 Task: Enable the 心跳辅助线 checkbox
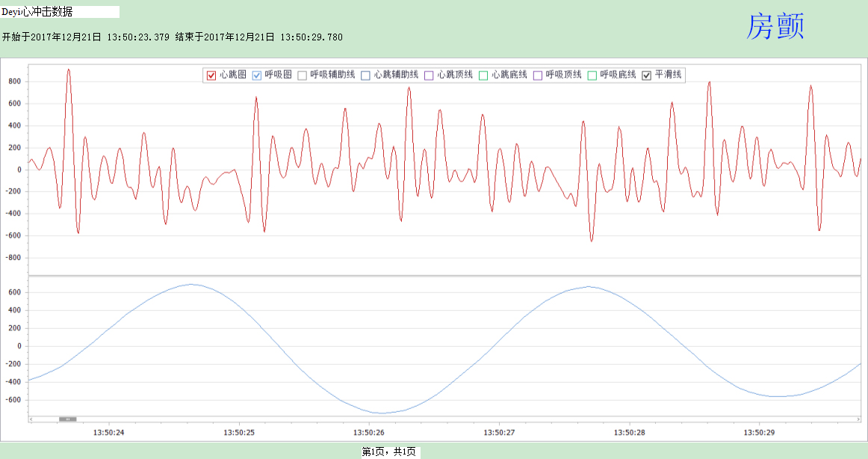[365, 75]
